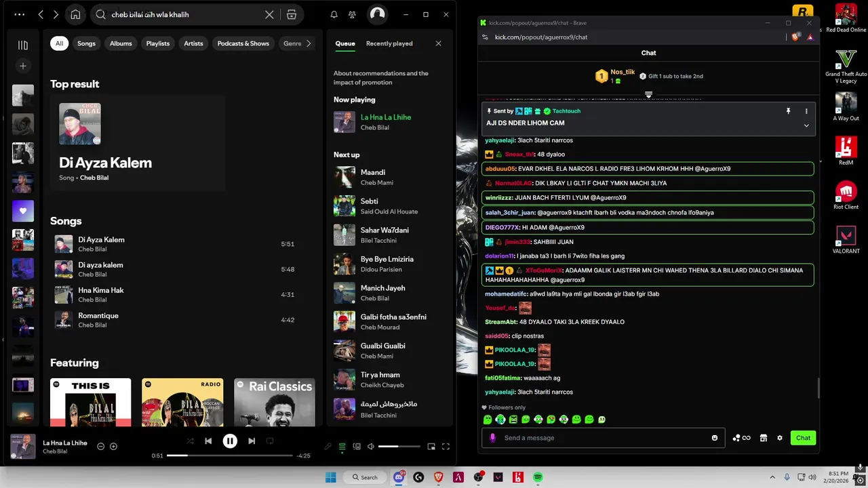Click the green Chat send button
Viewport: 868px width, 488px height.
803,438
